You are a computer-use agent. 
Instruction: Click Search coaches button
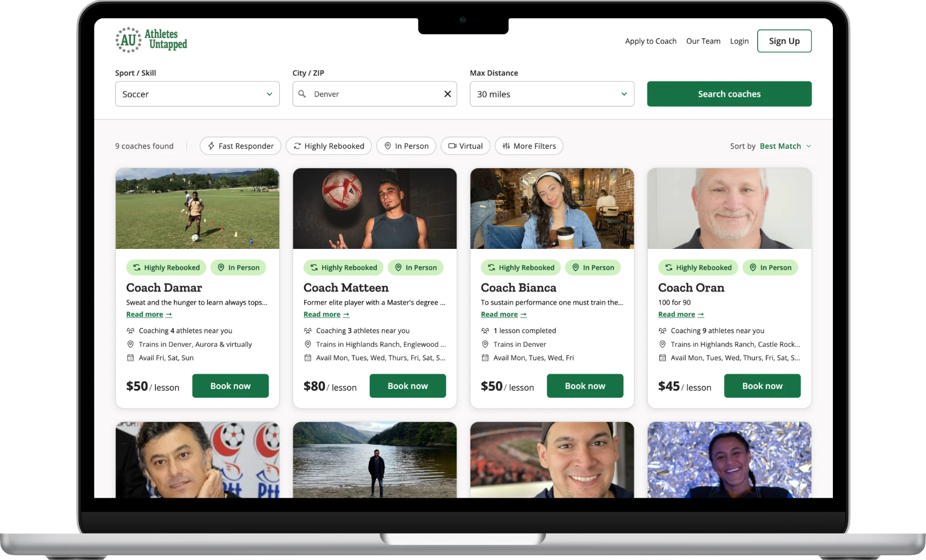point(729,94)
